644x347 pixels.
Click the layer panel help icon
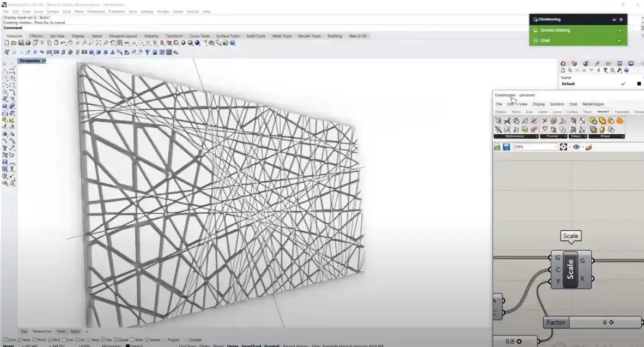click(627, 70)
